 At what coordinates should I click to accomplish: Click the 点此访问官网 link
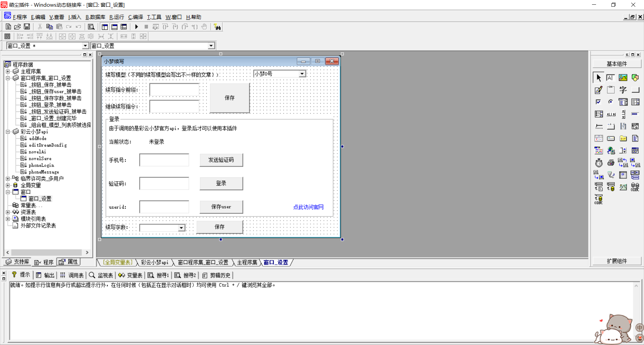click(x=308, y=207)
